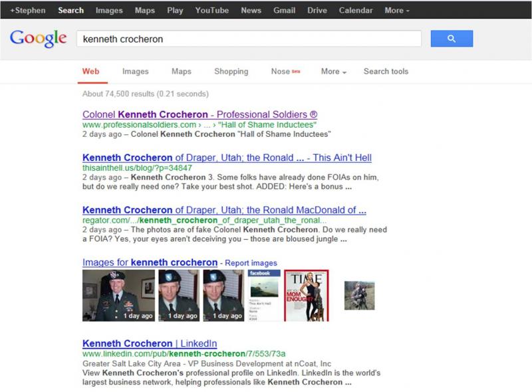Screen dimensions: 532x392
Task: Open the Professional Soldiers result link
Action: tap(199, 114)
